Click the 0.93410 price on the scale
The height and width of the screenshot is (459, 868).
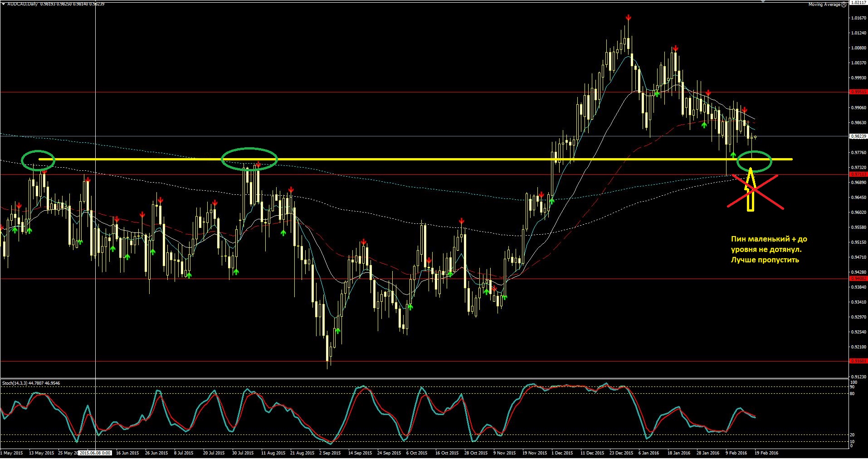pyautogui.click(x=859, y=302)
